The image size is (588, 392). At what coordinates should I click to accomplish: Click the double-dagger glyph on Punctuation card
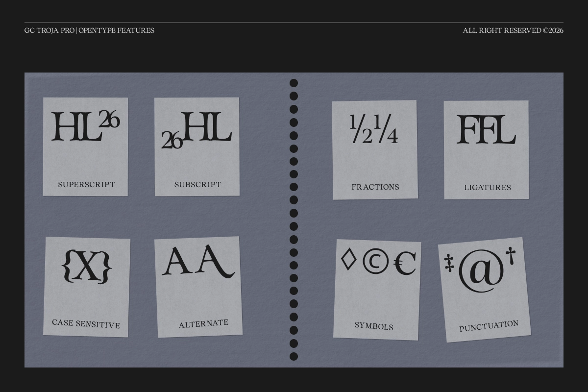pyautogui.click(x=449, y=263)
